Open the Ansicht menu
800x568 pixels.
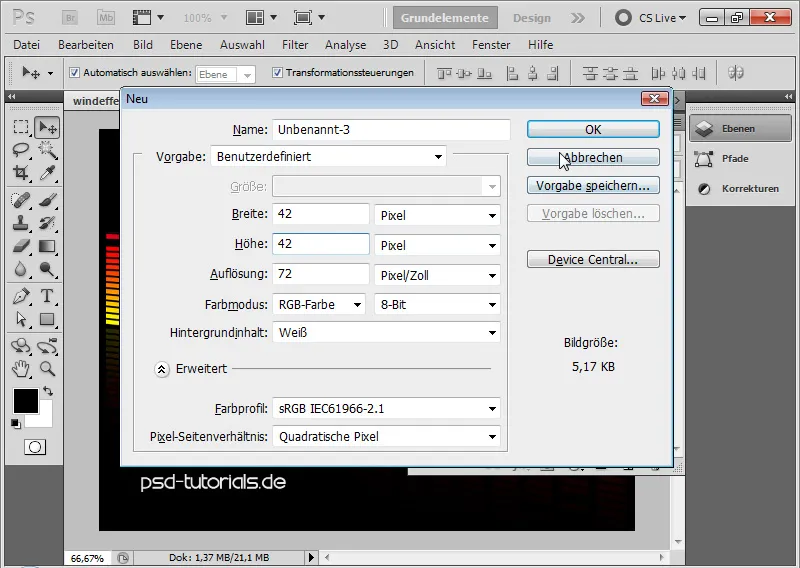click(x=435, y=45)
